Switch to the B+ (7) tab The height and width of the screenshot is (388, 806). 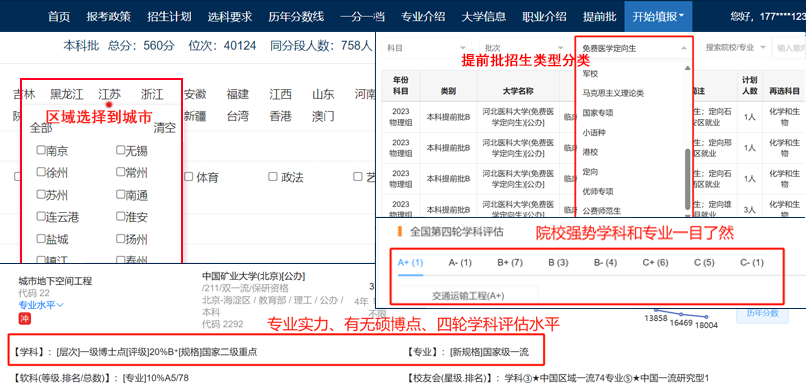[x=510, y=263]
